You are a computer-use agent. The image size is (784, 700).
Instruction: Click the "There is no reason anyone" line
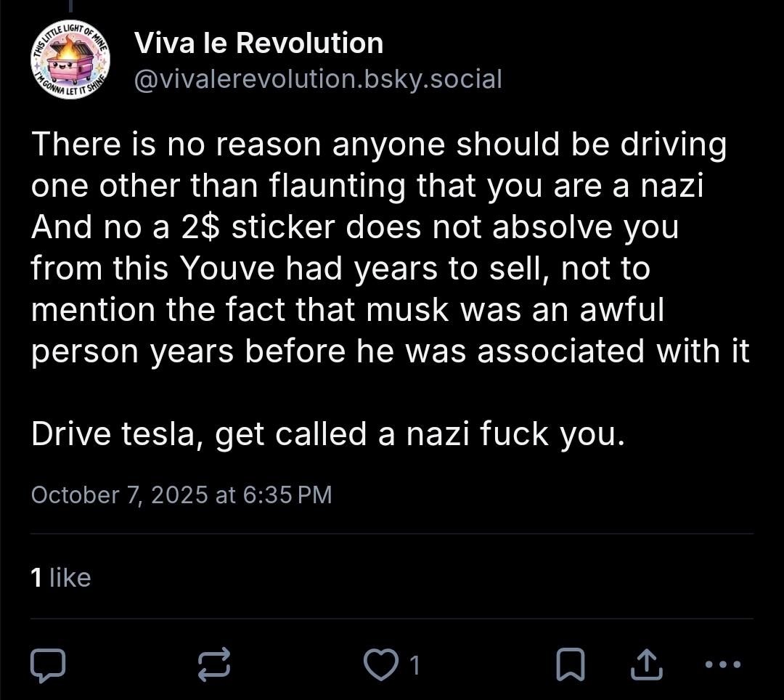378,145
